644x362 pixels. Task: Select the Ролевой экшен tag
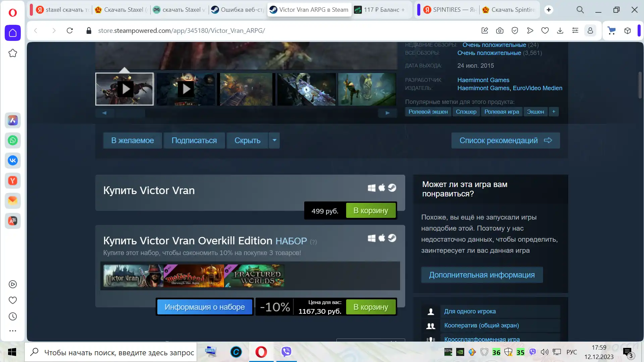[x=428, y=112]
